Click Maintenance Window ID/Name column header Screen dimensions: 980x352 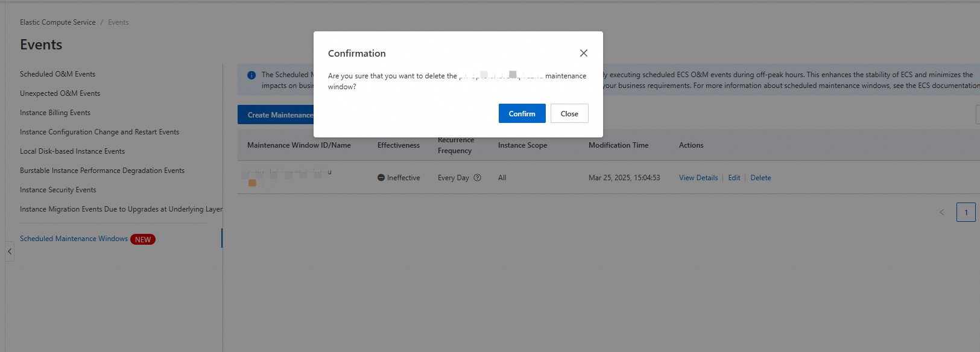[x=299, y=145]
